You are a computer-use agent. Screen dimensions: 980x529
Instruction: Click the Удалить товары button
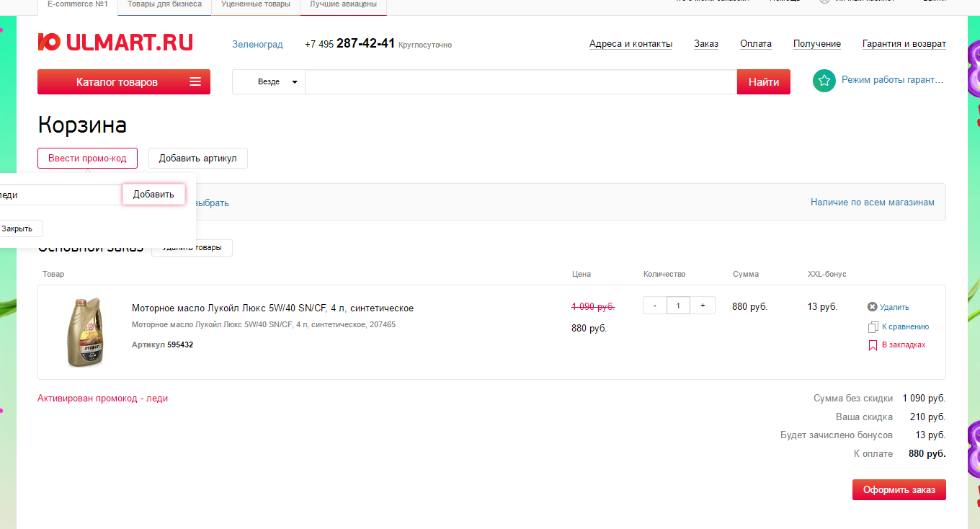pos(192,248)
